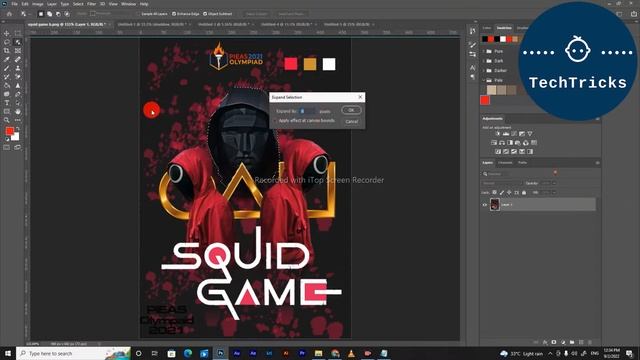Toggle lock position
The image size is (640, 360).
tap(509, 193)
